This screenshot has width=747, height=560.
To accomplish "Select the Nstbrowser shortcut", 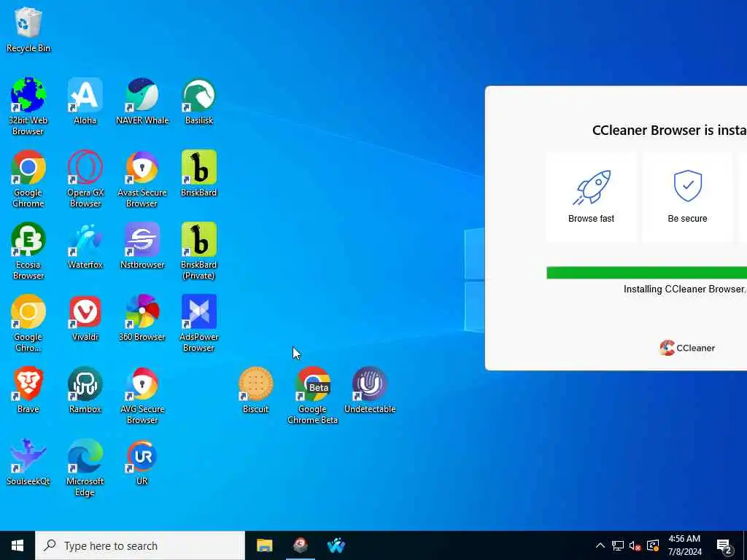I will (142, 246).
